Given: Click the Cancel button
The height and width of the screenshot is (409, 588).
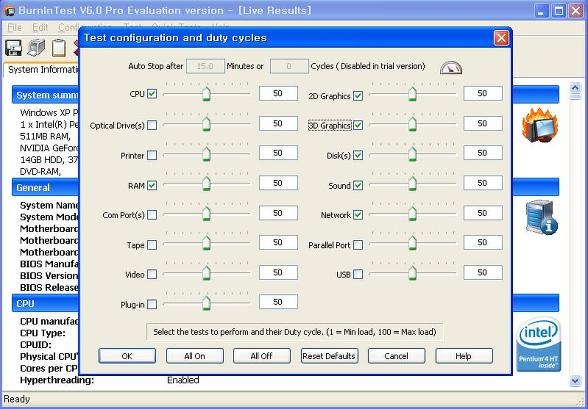Looking at the screenshot, I should pyautogui.click(x=396, y=356).
